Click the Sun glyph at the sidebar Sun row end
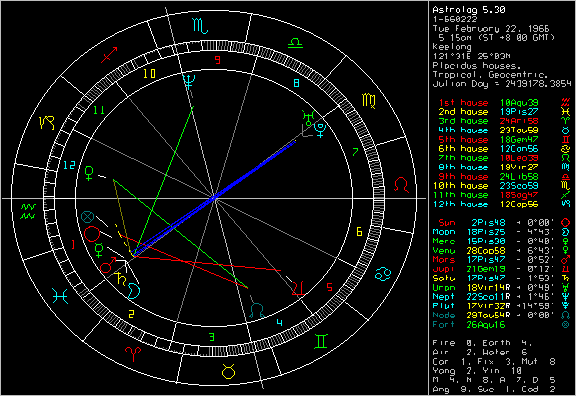Image resolution: width=576 pixels, height=396 pixels. pyautogui.click(x=566, y=223)
